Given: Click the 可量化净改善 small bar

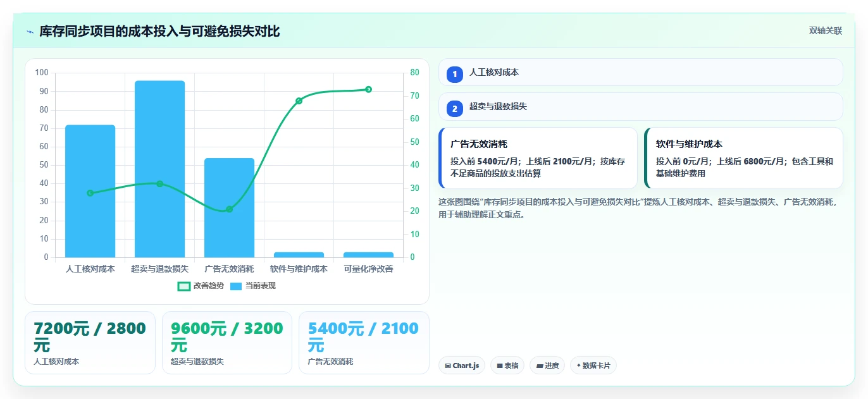Looking at the screenshot, I should coord(368,255).
